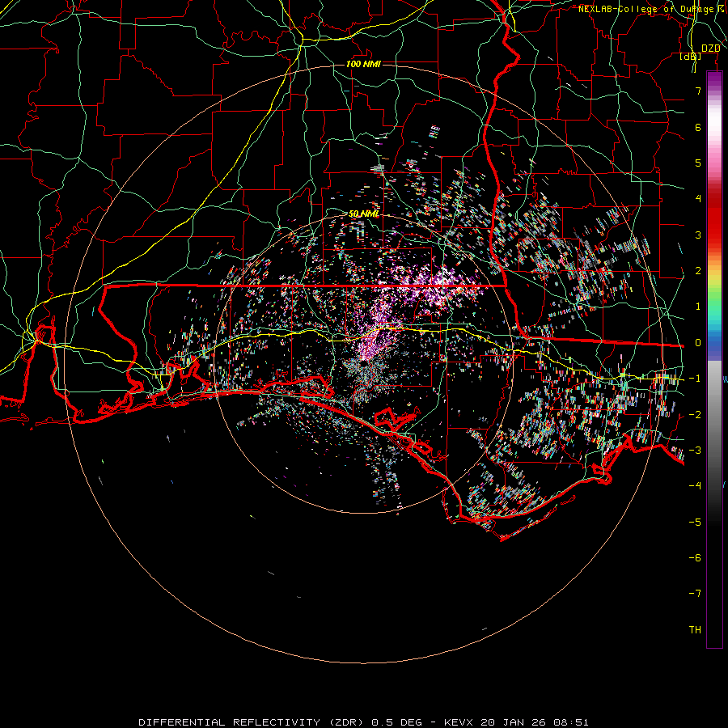This screenshot has width=728, height=728.
Task: Click the KEVX station identifier in caption
Action: [x=459, y=722]
